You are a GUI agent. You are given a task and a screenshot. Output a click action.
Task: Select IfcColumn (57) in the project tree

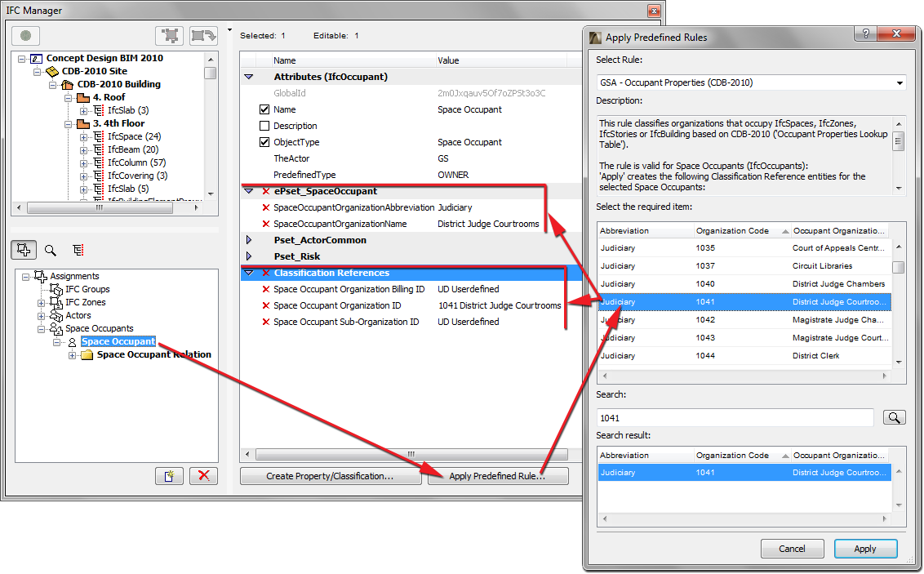point(136,162)
